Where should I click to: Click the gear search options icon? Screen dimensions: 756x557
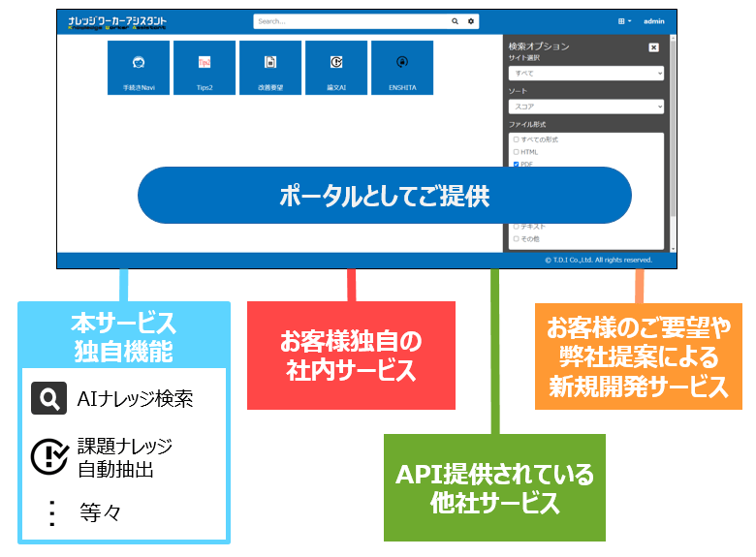coord(471,20)
